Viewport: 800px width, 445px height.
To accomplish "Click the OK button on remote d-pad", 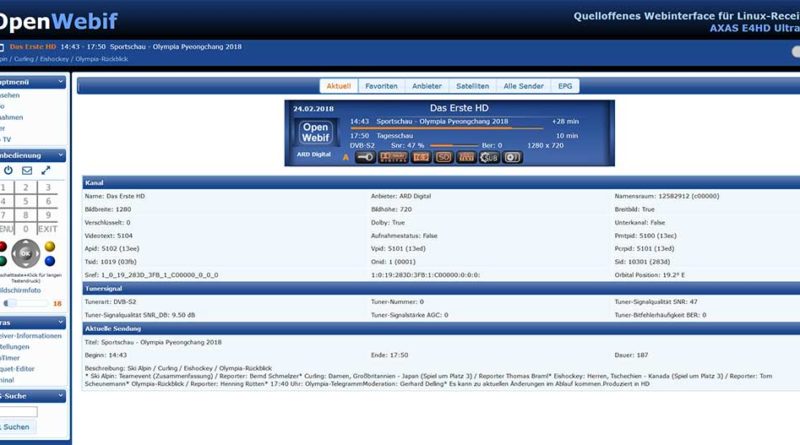I will [x=26, y=253].
